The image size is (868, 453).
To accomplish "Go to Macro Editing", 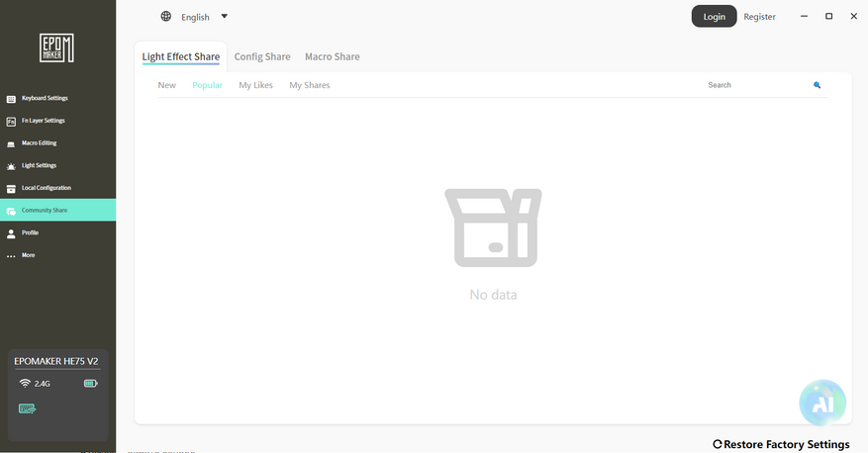I will (57, 142).
